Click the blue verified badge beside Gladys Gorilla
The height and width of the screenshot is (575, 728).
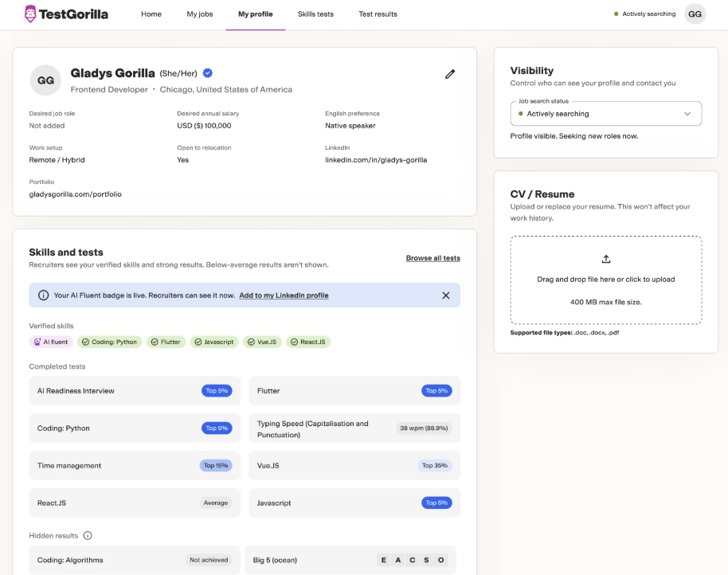coord(208,72)
